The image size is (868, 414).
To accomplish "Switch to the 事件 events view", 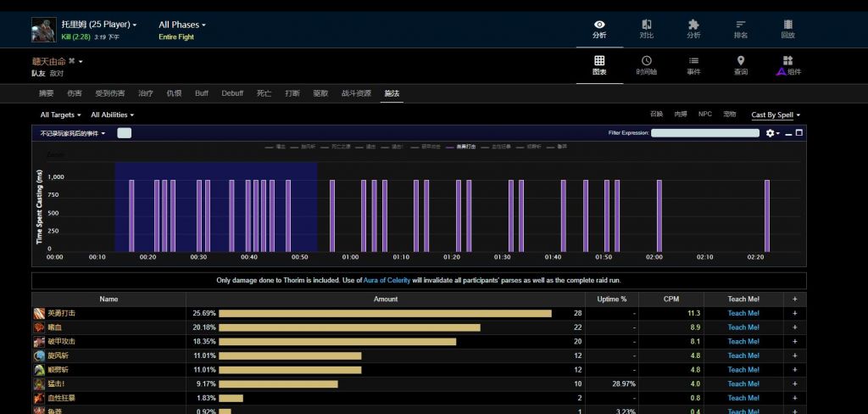I will [x=693, y=65].
